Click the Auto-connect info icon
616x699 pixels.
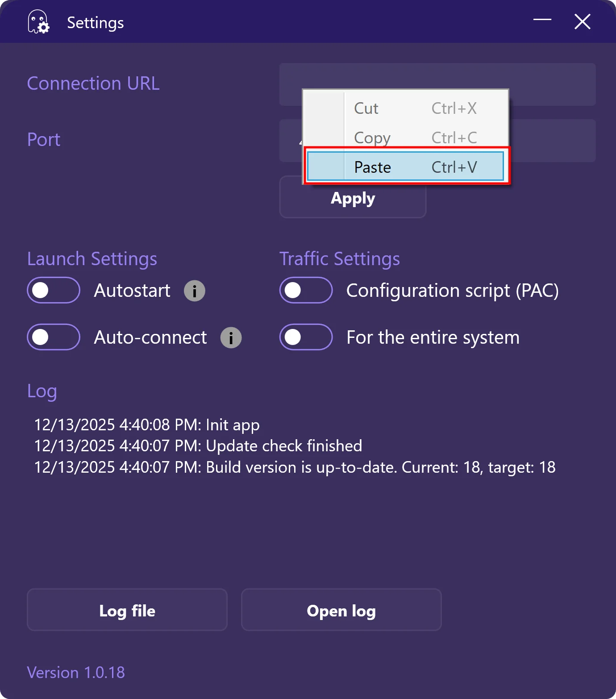231,337
